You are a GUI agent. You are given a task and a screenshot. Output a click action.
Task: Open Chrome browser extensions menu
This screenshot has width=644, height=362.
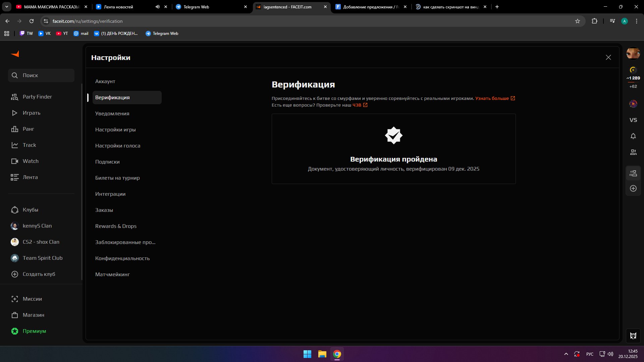pyautogui.click(x=595, y=21)
